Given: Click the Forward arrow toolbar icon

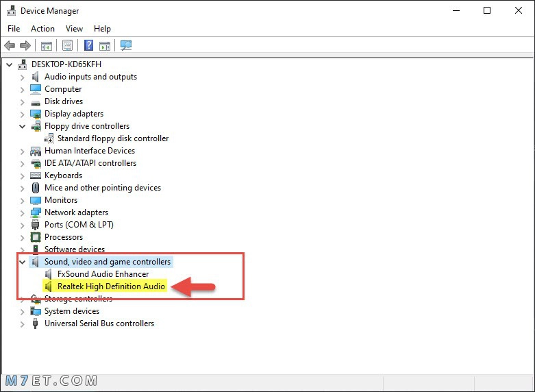Looking at the screenshot, I should tap(25, 45).
